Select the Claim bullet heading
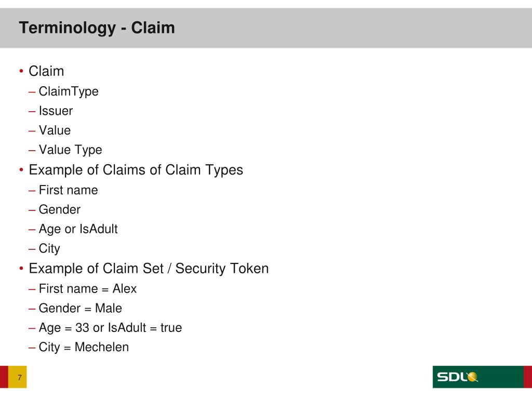The image size is (532, 399). (x=46, y=71)
